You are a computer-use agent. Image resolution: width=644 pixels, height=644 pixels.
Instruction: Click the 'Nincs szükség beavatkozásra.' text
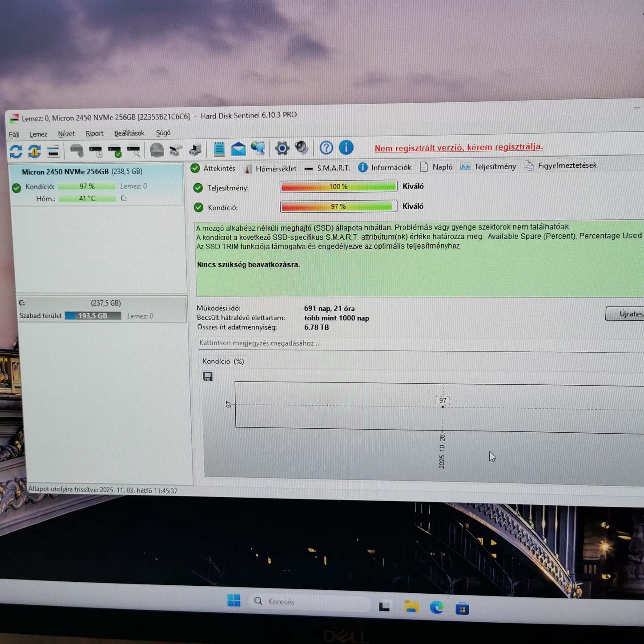click(249, 265)
